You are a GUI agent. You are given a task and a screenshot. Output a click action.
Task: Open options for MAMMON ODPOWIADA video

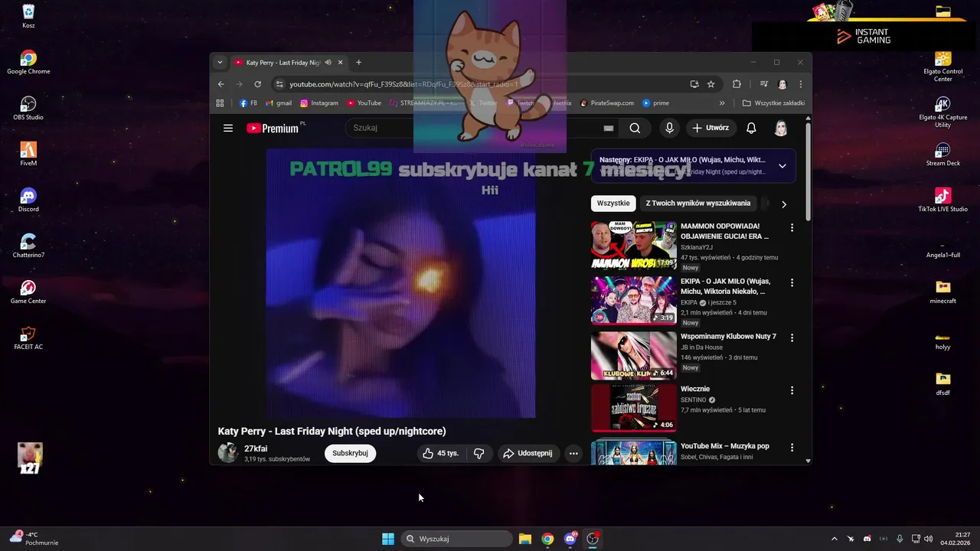[792, 227]
